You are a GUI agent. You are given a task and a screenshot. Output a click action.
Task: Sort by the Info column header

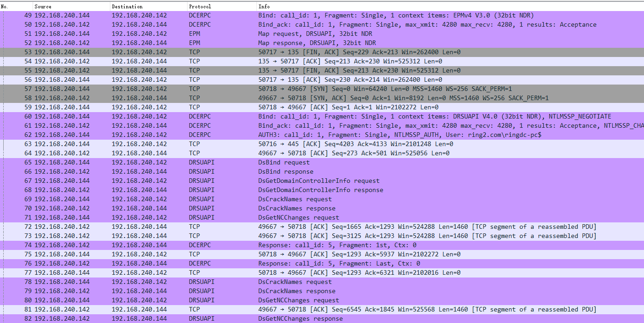pyautogui.click(x=414, y=6)
